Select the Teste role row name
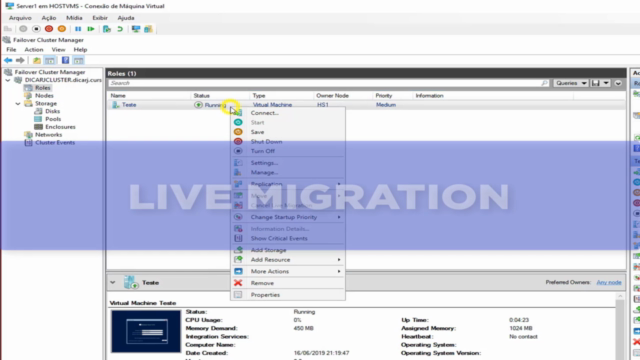The width and height of the screenshot is (640, 360). click(x=129, y=105)
